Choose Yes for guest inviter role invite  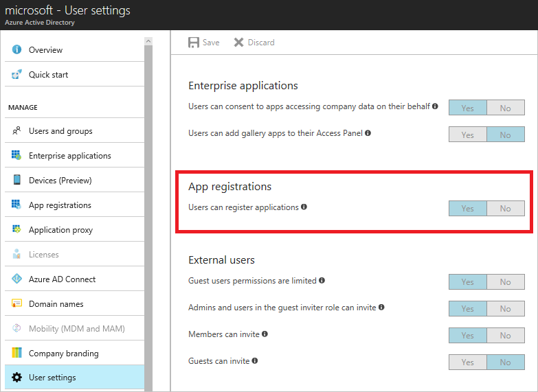(468, 308)
